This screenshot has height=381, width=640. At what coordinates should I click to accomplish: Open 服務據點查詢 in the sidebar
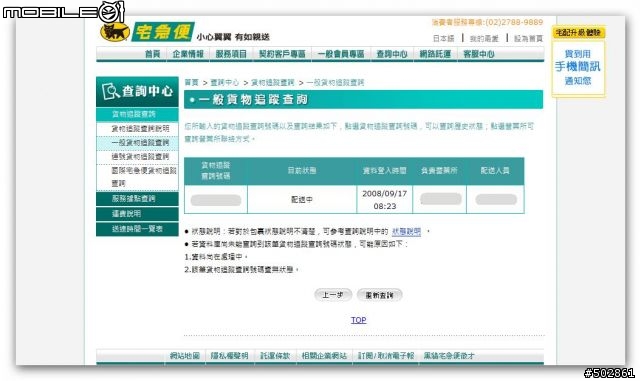point(137,198)
